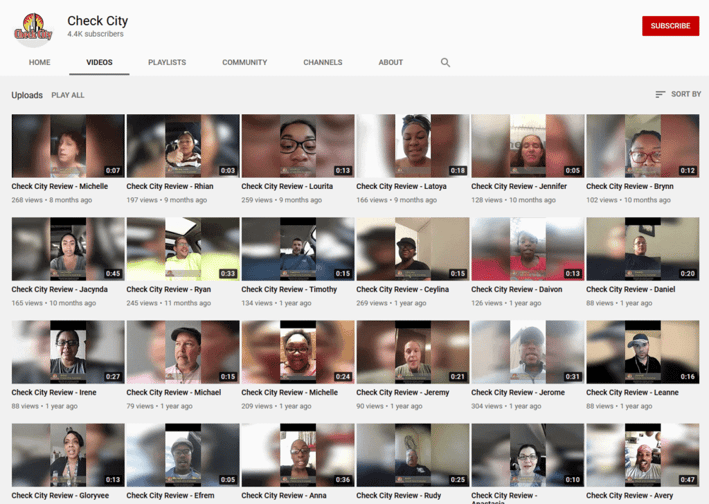This screenshot has width=709, height=504.
Task: Open the Michael review video thumbnail
Action: tap(183, 352)
